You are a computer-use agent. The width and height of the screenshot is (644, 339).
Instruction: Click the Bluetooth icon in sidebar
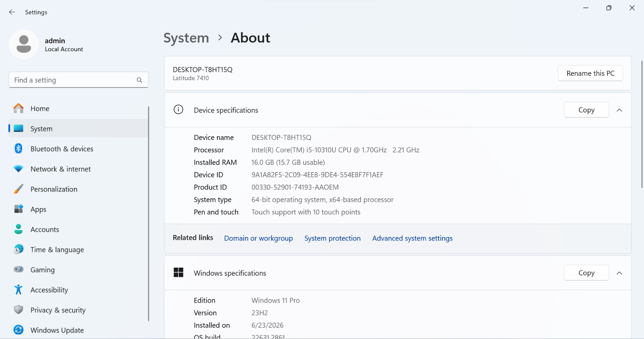click(x=19, y=149)
